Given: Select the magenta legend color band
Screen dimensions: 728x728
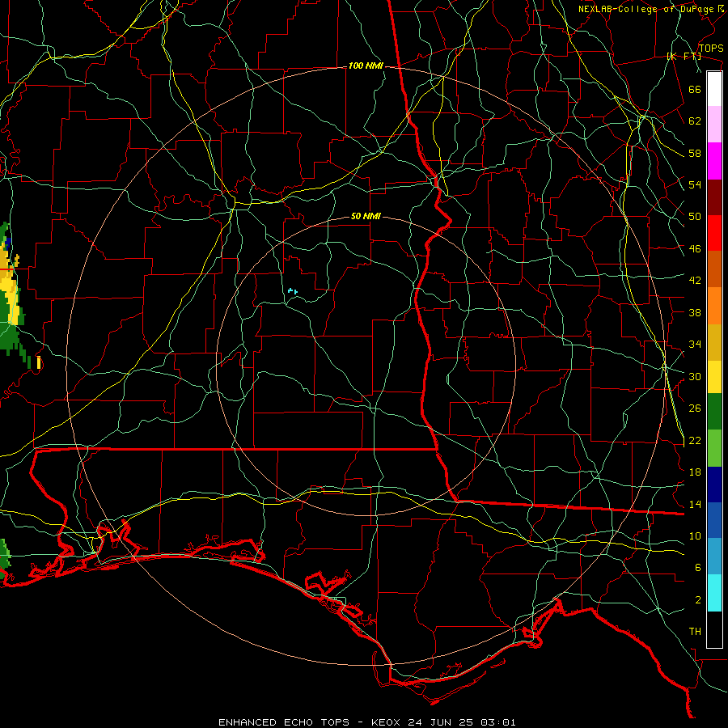Looking at the screenshot, I should pyautogui.click(x=714, y=161).
